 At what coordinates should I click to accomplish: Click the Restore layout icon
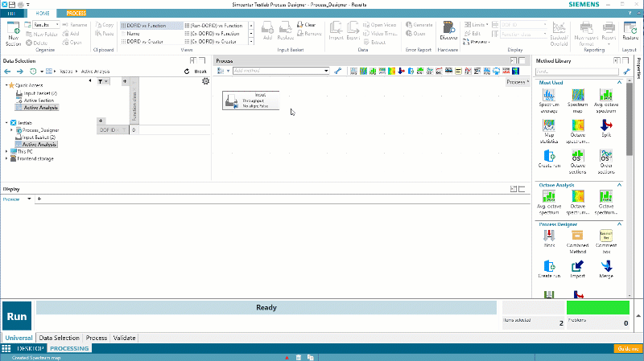[x=629, y=31]
